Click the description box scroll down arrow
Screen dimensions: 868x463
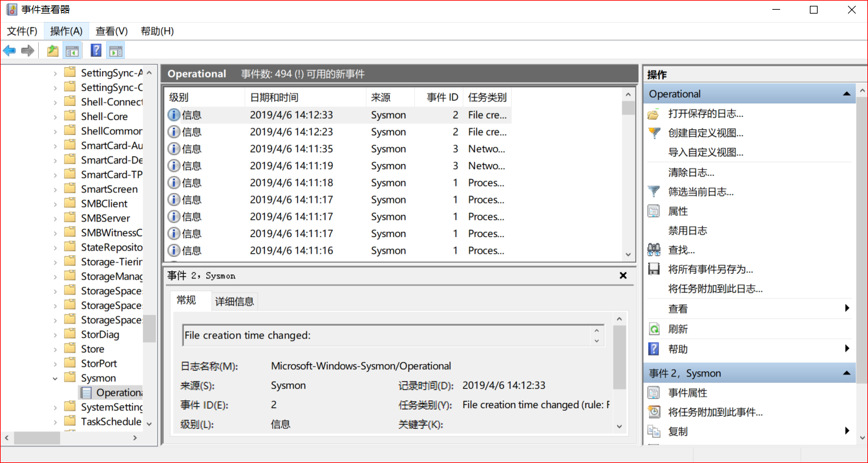pyautogui.click(x=597, y=341)
